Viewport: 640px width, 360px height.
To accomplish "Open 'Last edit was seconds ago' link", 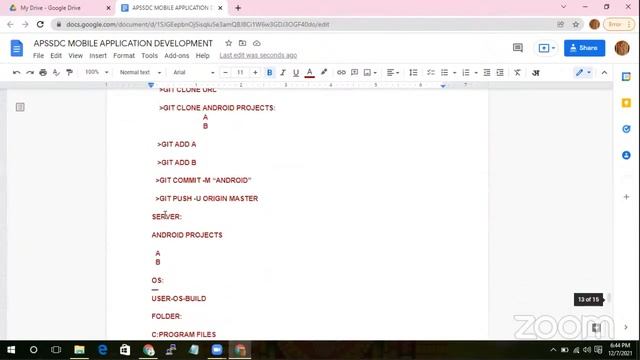I will click(x=258, y=56).
